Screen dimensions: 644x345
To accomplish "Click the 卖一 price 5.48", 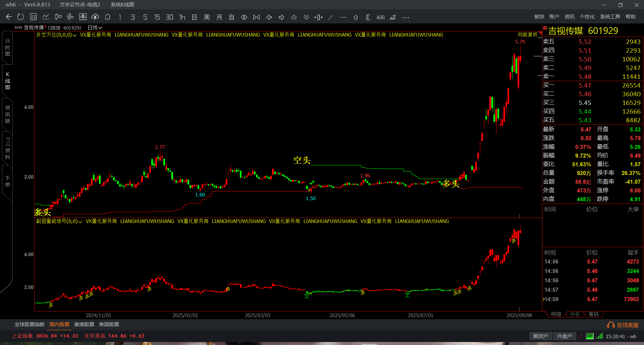I will pos(585,77).
